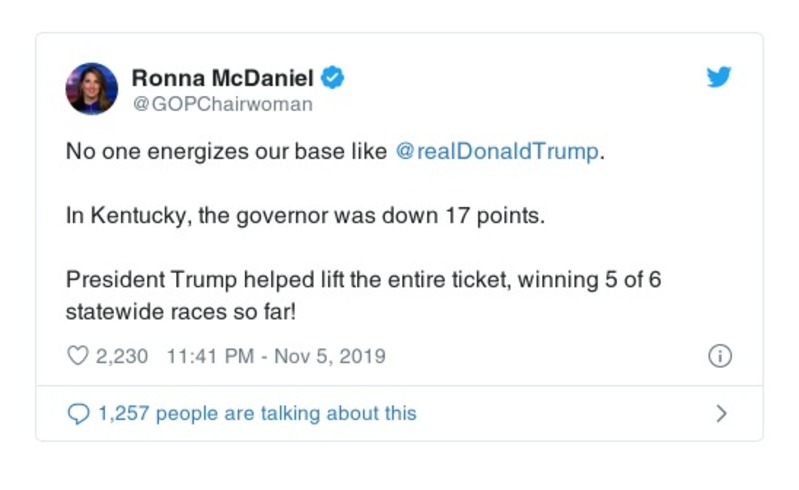Open Ronna McDaniel's profile picture
This screenshot has width=799, height=490.
(92, 88)
